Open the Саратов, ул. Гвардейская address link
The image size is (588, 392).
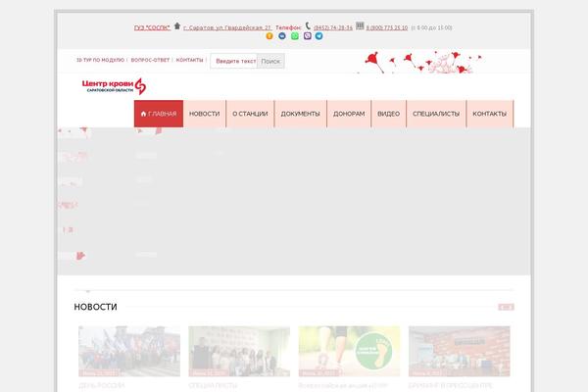[x=227, y=27]
